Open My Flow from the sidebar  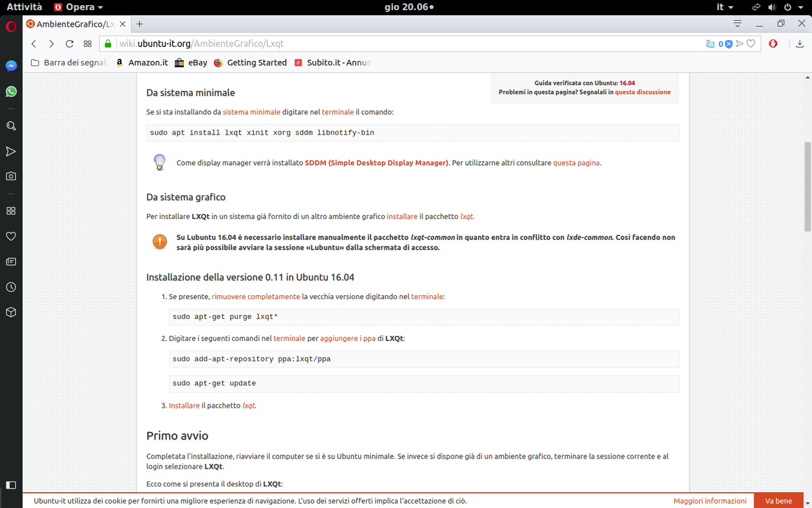click(x=11, y=151)
